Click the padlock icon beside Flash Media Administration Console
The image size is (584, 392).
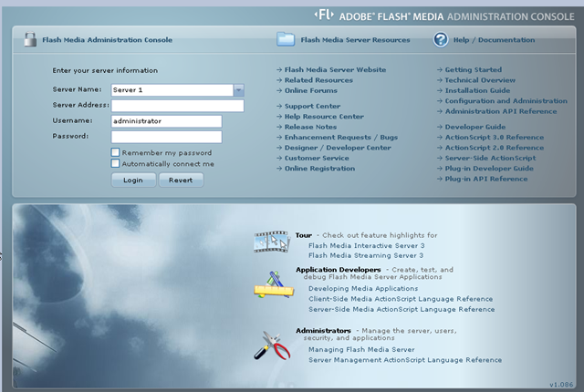point(30,39)
